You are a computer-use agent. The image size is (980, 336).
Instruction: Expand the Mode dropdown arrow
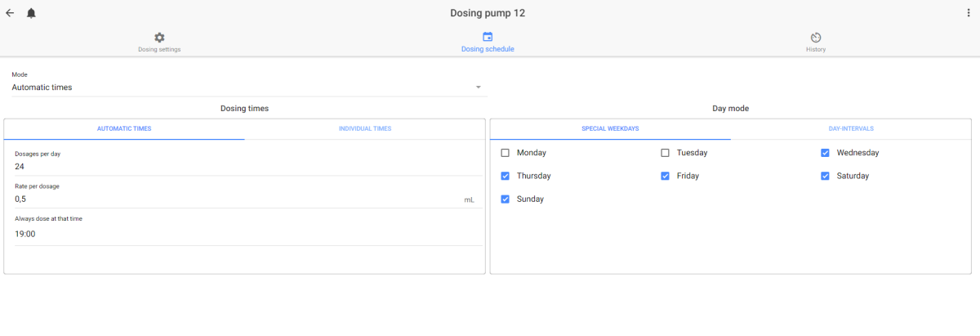click(x=479, y=87)
